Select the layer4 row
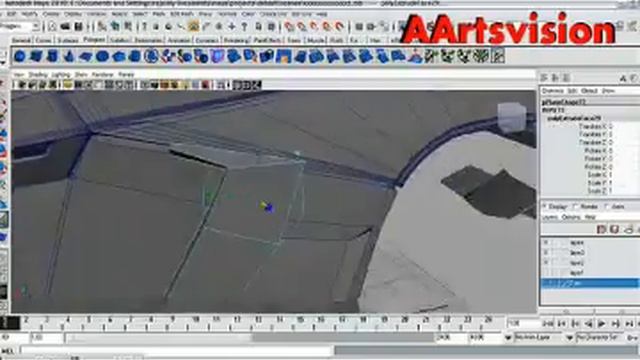This screenshot has height=360, width=640. (x=589, y=243)
